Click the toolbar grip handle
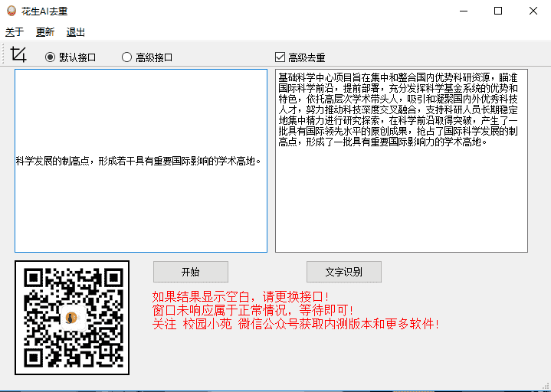Screen dimensions: 551x392 [x=4, y=56]
